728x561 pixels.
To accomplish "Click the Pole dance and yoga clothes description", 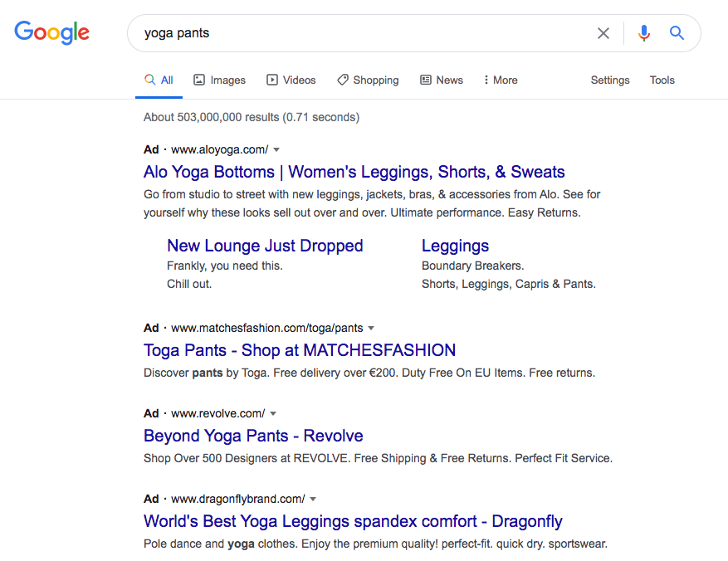I will 375,544.
